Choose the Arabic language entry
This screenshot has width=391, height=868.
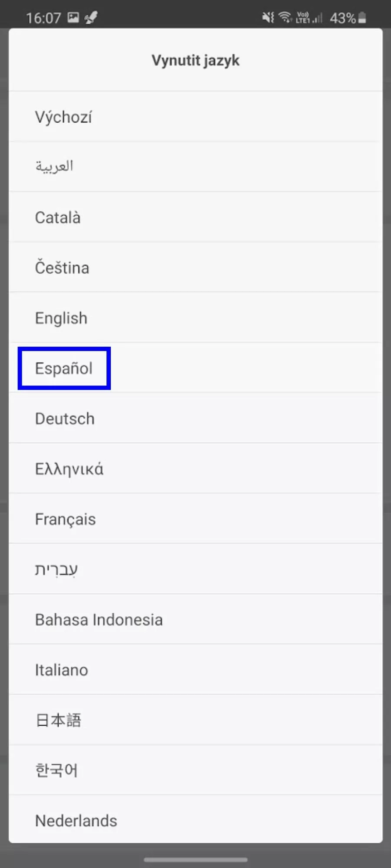tap(195, 167)
